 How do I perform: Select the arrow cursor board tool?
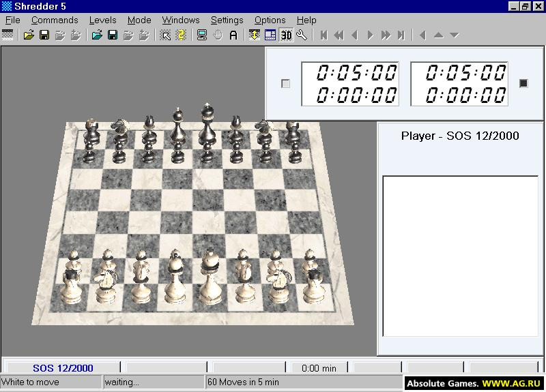pyautogui.click(x=165, y=35)
